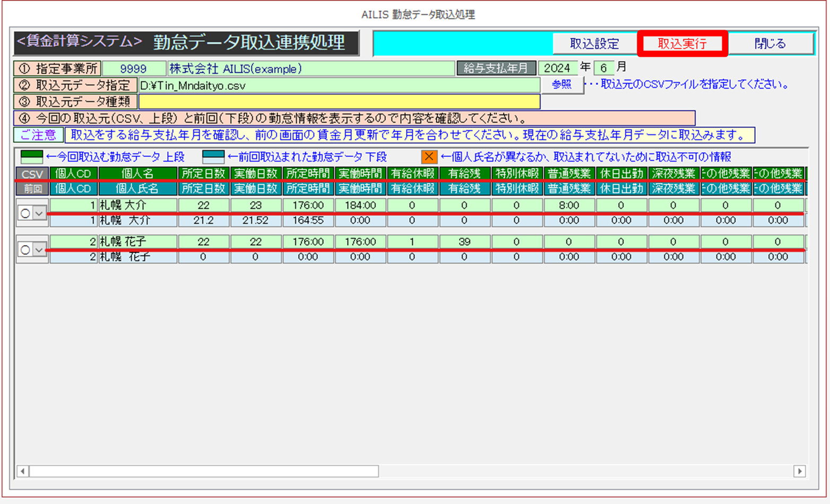Click the left scroll arrow of the horizontal scrollbar

[x=22, y=471]
